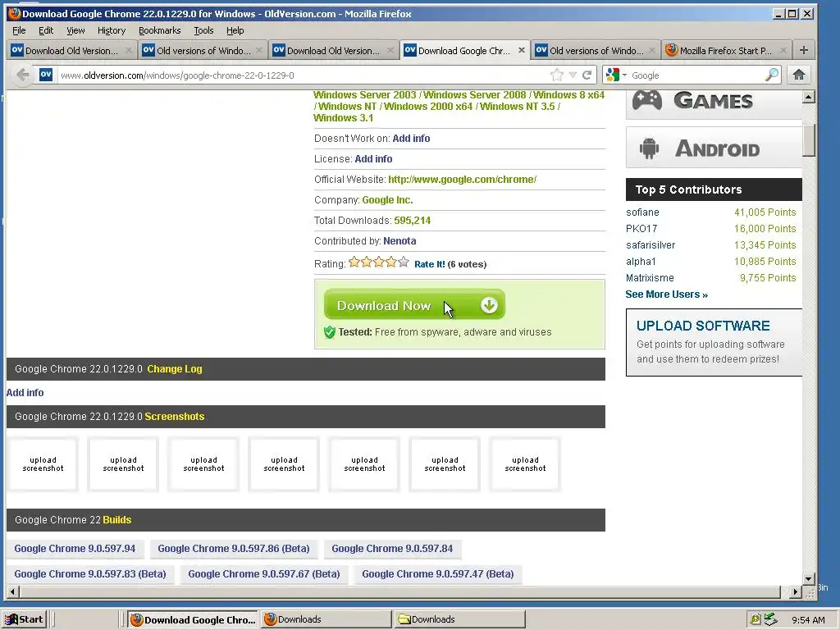Click the Windows Start button
The width and height of the screenshot is (840, 630).
pos(25,620)
